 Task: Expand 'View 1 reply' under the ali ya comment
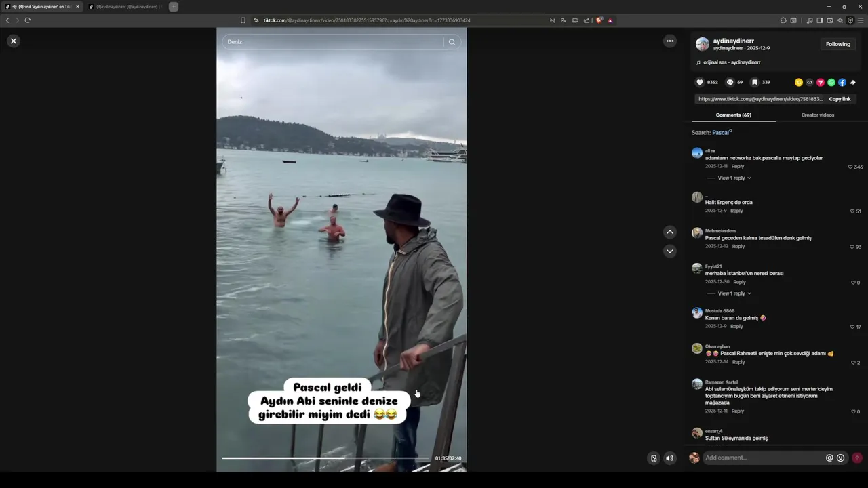click(734, 178)
